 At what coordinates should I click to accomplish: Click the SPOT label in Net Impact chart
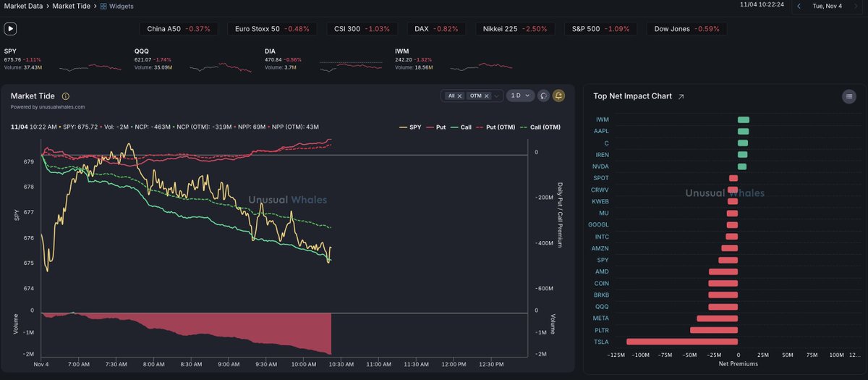click(x=601, y=178)
